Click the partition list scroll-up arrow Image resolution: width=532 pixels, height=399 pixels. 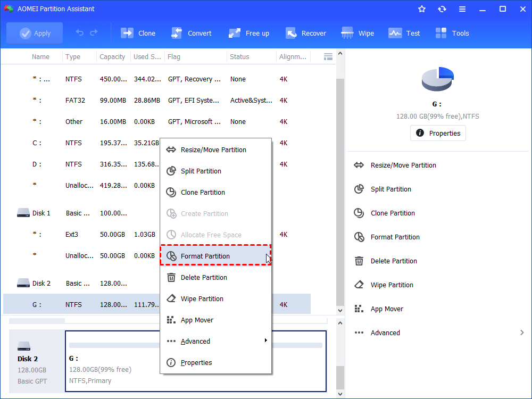pos(340,54)
